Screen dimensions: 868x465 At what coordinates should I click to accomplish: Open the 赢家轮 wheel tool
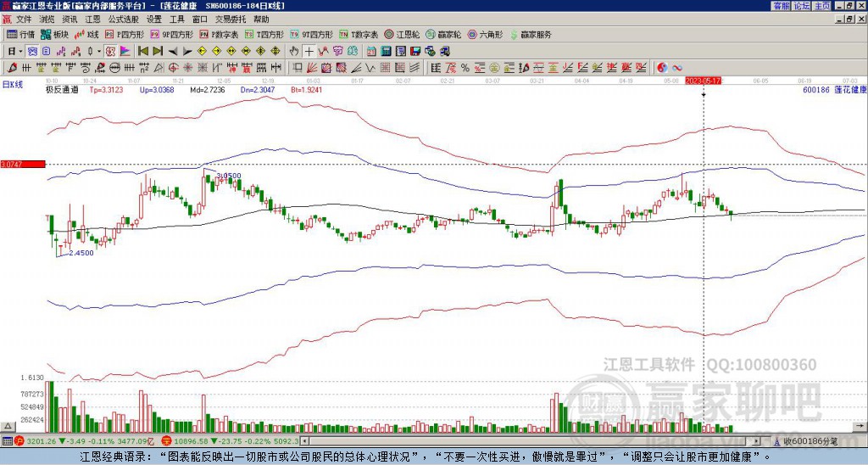coord(443,34)
